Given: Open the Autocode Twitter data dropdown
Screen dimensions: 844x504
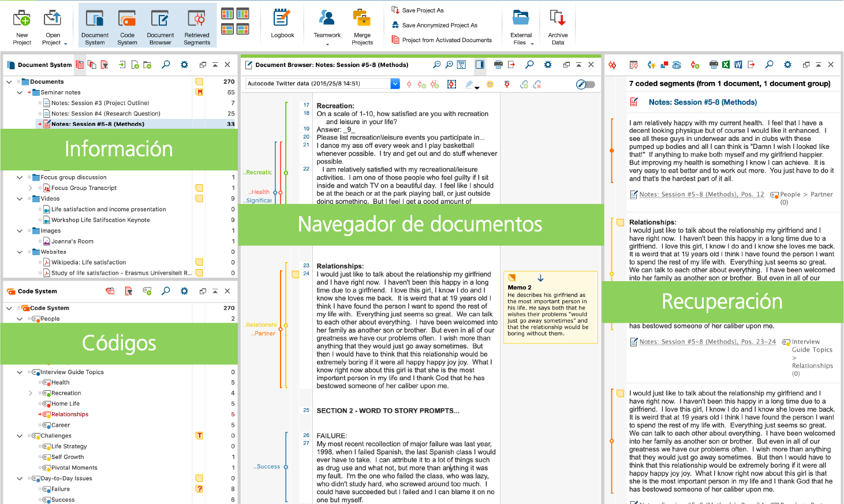Looking at the screenshot, I should click(x=395, y=84).
